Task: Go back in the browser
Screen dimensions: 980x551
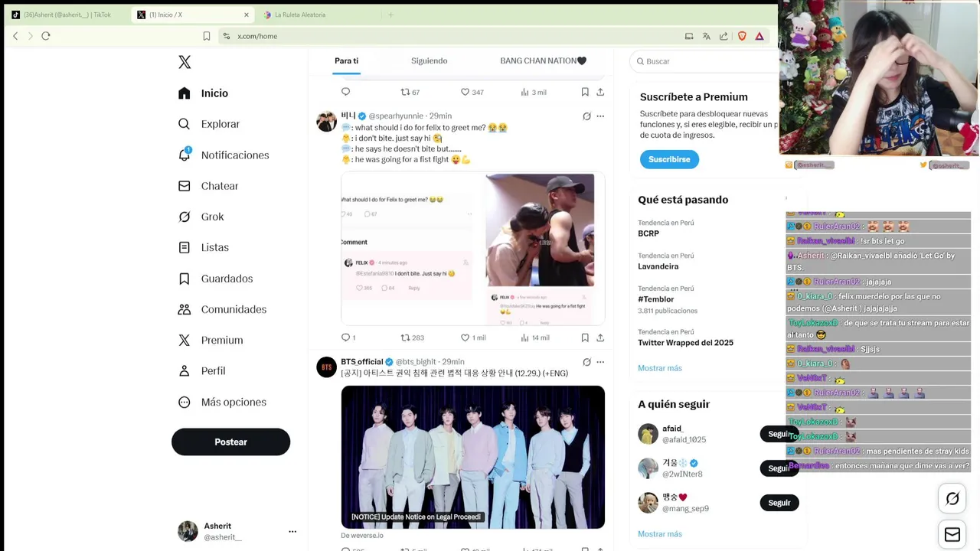Action: coord(15,36)
